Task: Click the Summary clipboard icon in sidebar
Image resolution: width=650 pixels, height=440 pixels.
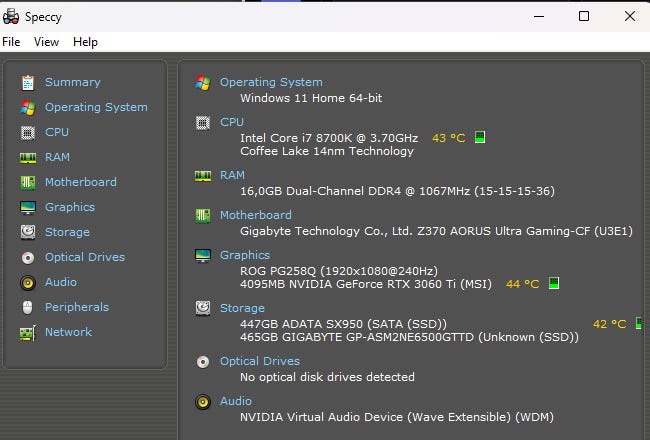Action: coord(28,82)
